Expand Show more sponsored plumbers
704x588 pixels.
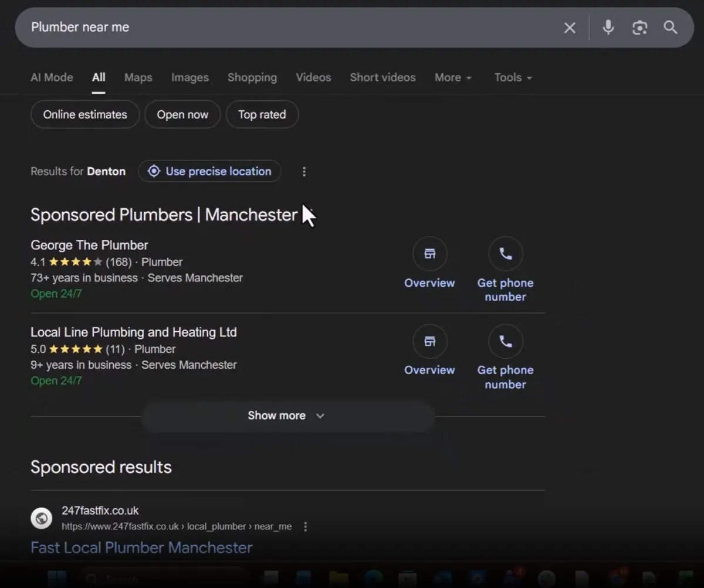287,415
